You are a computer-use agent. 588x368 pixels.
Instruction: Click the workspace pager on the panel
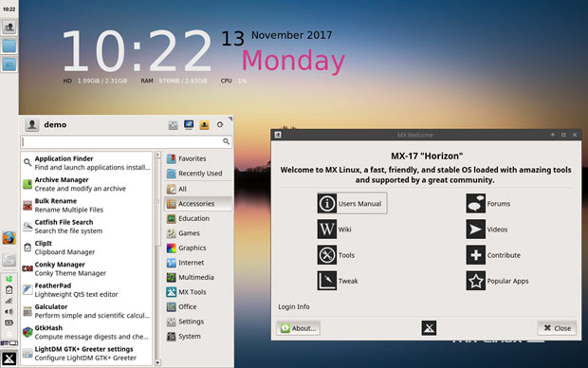point(9,343)
